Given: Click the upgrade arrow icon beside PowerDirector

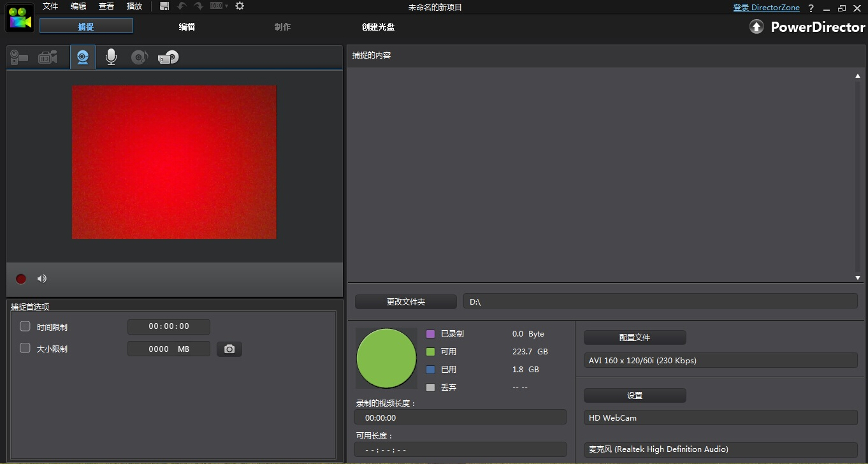Looking at the screenshot, I should click(x=756, y=27).
